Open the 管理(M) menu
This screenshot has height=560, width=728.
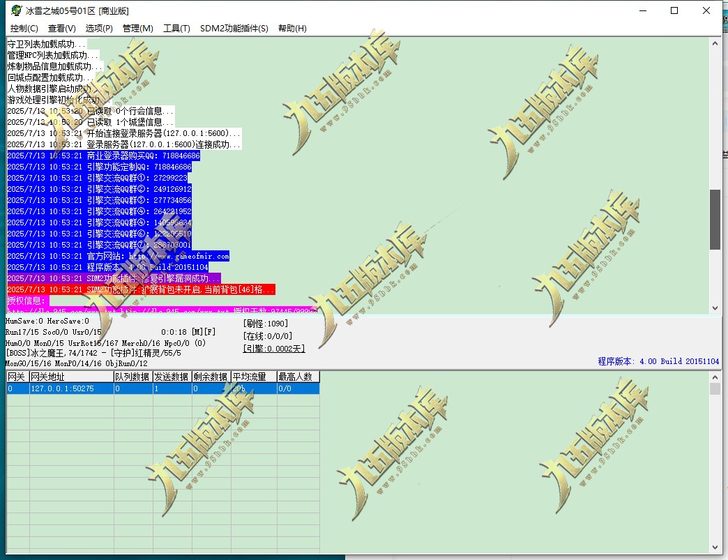pos(138,29)
